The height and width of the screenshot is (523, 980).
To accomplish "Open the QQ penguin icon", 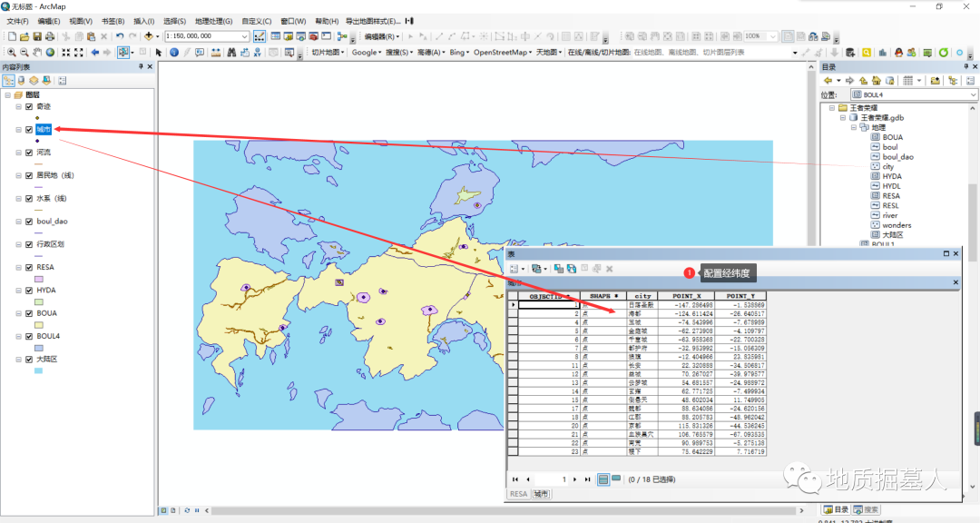I will (x=898, y=53).
